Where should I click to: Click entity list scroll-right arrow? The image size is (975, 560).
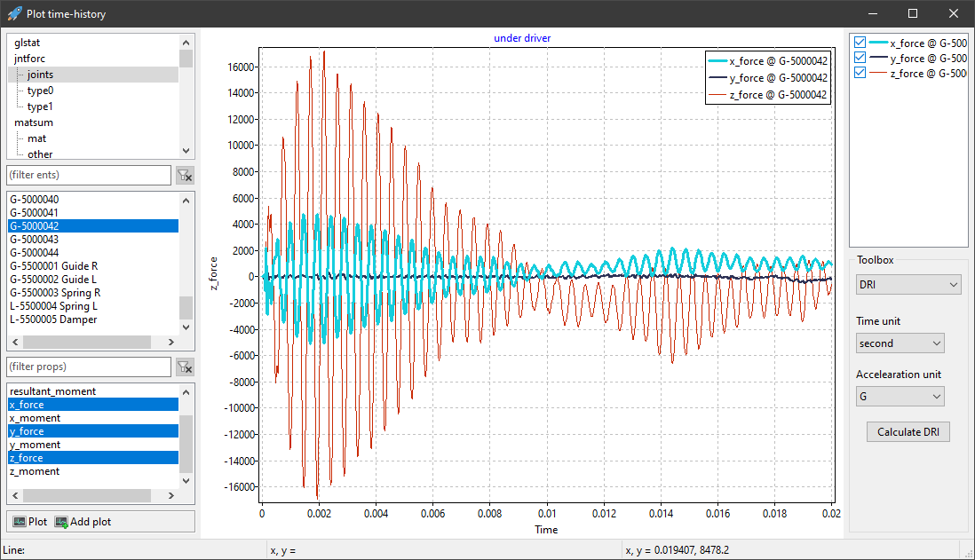pos(171,343)
